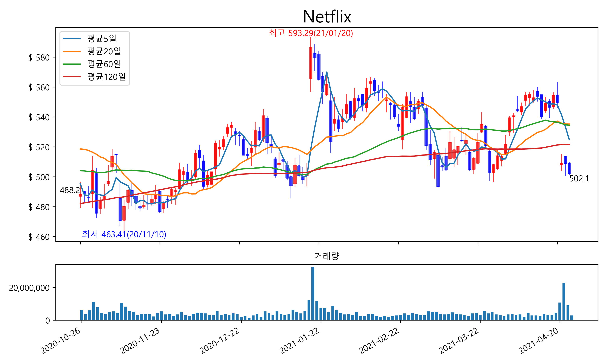
Task: Click the blue 평균5일 legend line swatch
Action: [x=72, y=38]
